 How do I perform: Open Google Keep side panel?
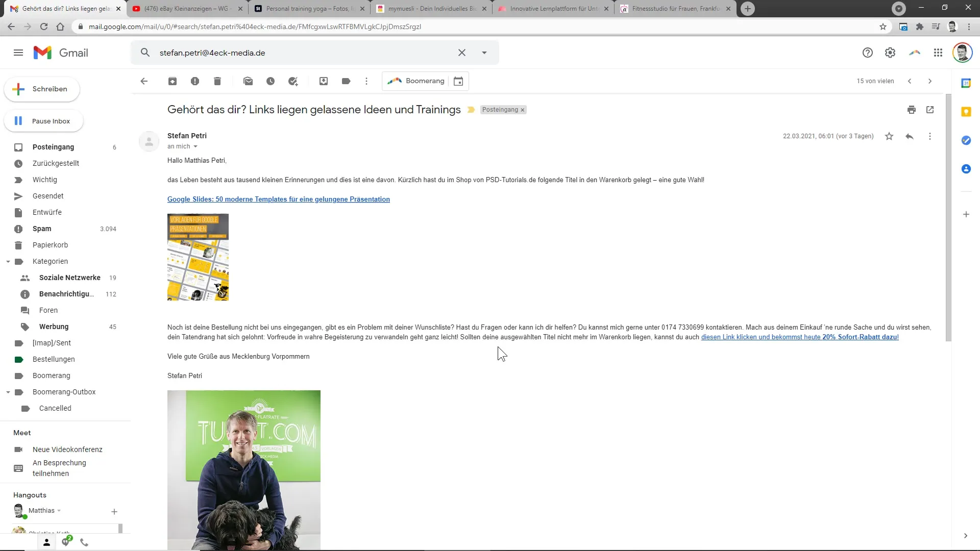pyautogui.click(x=966, y=112)
